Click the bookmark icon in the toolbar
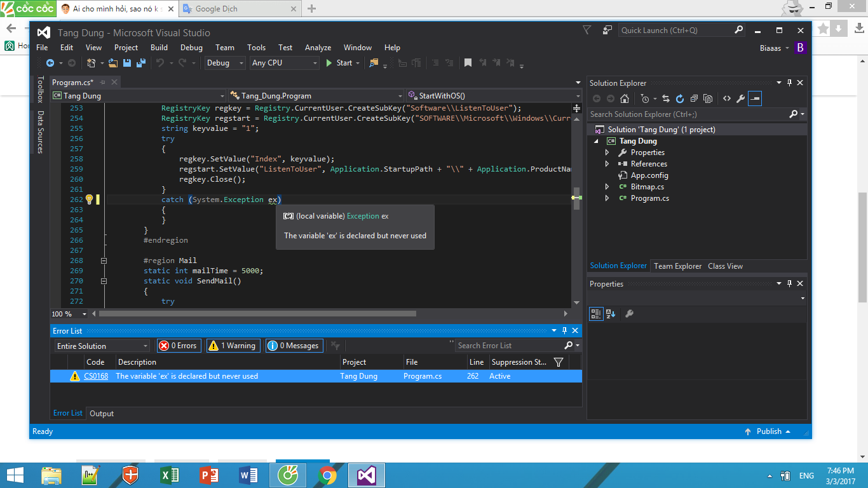The image size is (868, 488). (x=468, y=63)
